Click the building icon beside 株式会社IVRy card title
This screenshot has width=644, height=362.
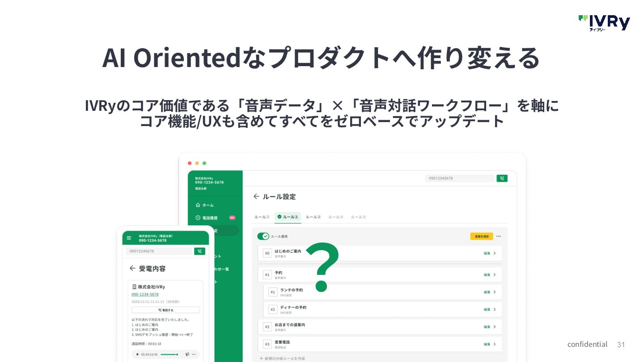(x=134, y=286)
